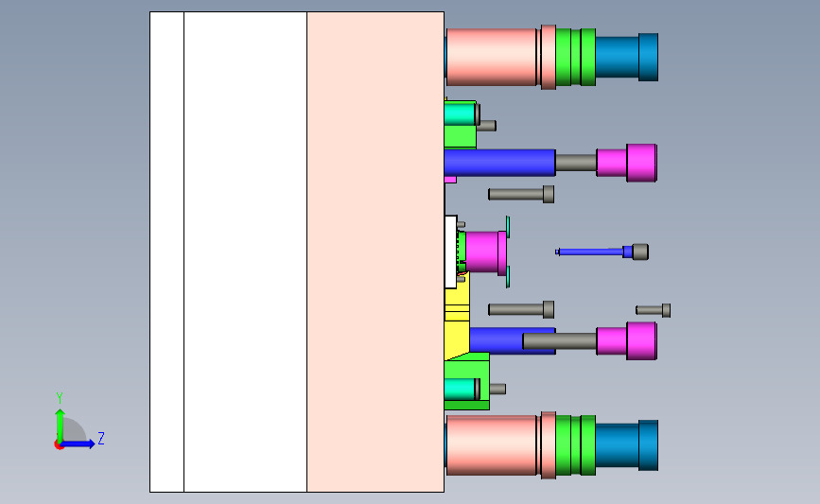This screenshot has width=820, height=504.
Task: Select the small white block behind the bushing
Action: point(451,252)
